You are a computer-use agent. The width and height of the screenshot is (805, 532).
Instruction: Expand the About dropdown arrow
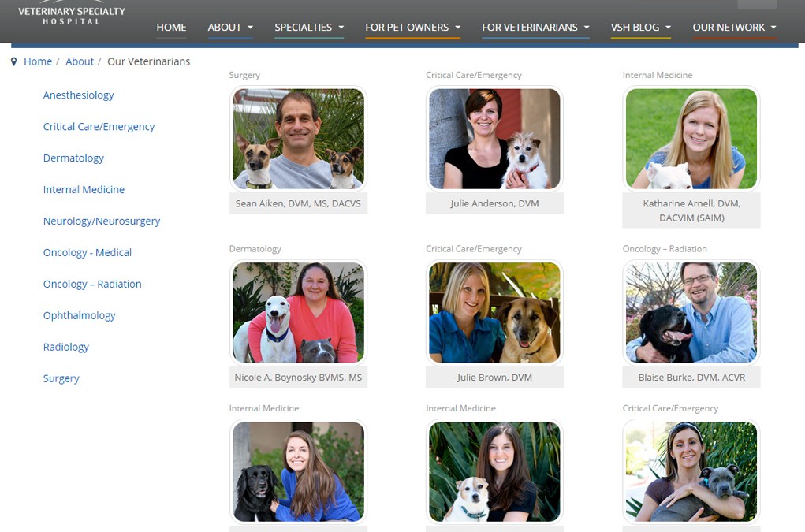click(x=251, y=27)
